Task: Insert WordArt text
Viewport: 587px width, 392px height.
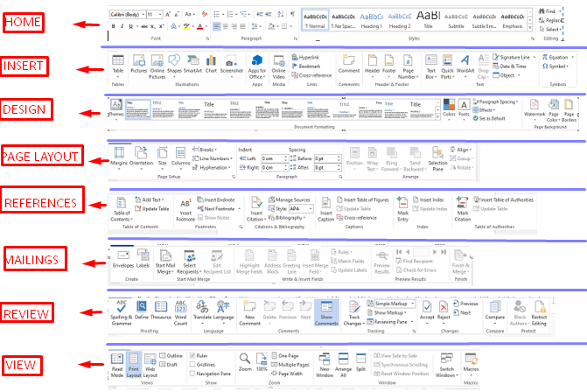Action: [465, 65]
